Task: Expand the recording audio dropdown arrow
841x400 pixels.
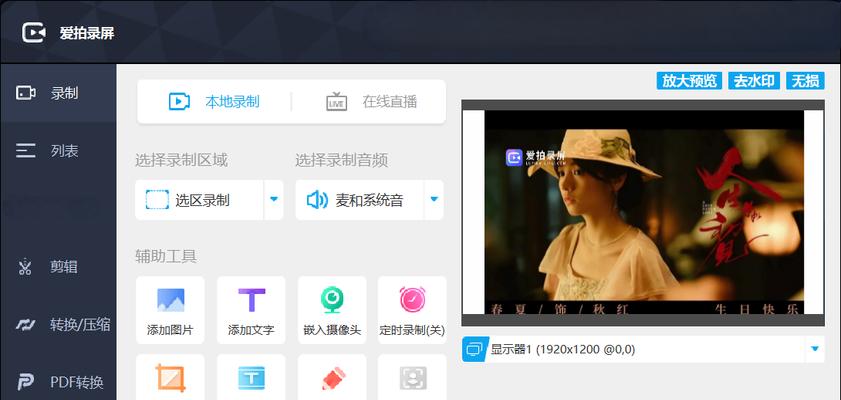Action: point(434,200)
